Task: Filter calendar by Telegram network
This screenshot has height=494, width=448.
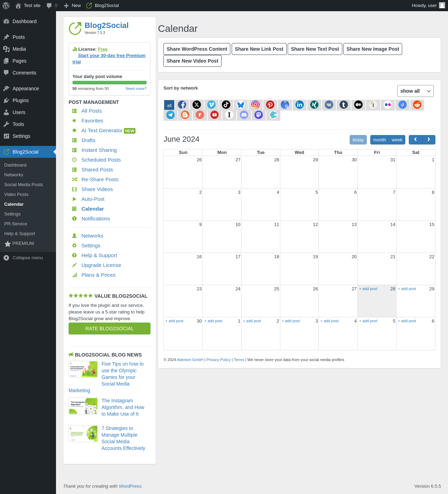Action: 170,115
